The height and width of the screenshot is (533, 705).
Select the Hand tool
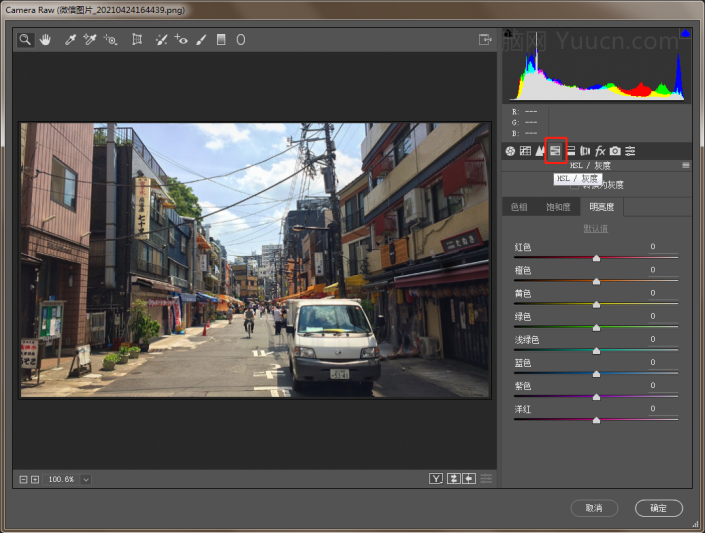[x=45, y=40]
